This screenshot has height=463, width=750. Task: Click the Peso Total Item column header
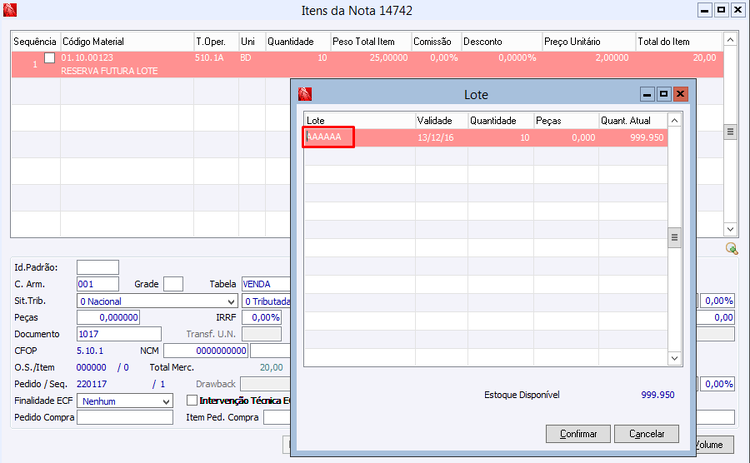click(x=371, y=42)
